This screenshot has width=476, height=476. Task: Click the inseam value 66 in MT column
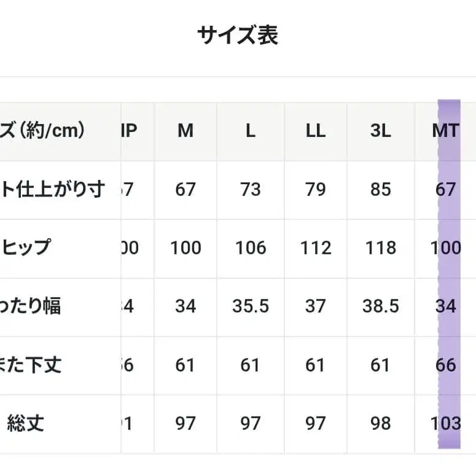click(445, 365)
